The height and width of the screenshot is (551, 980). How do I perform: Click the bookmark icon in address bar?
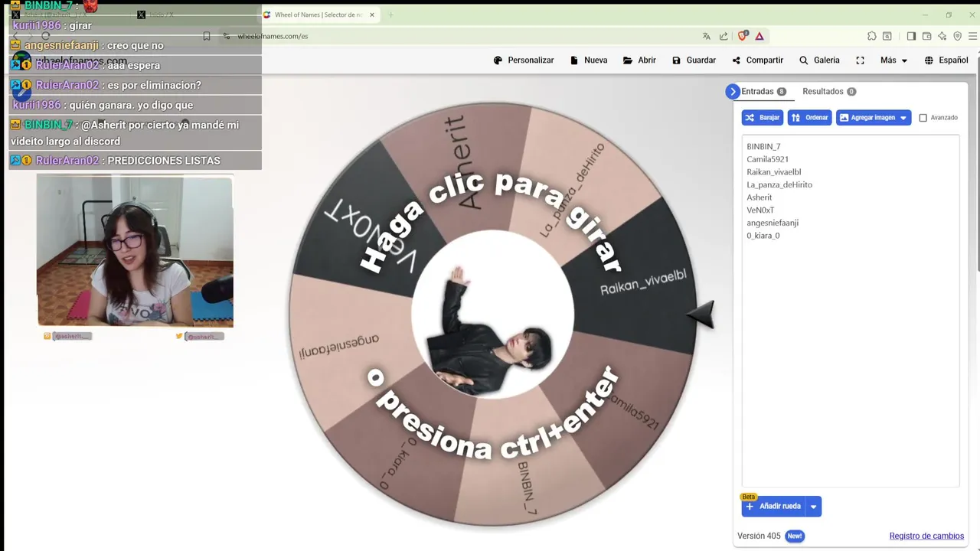[x=206, y=36]
